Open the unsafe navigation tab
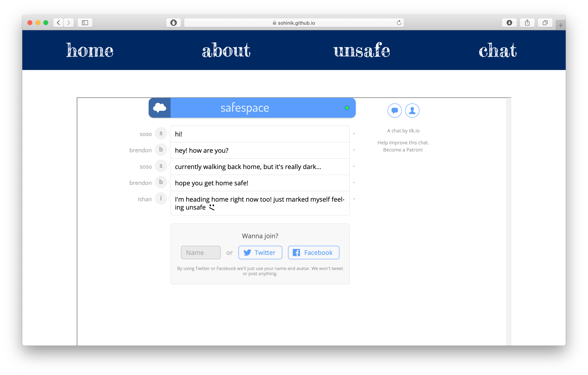Screen dimensions: 588x375 point(362,50)
